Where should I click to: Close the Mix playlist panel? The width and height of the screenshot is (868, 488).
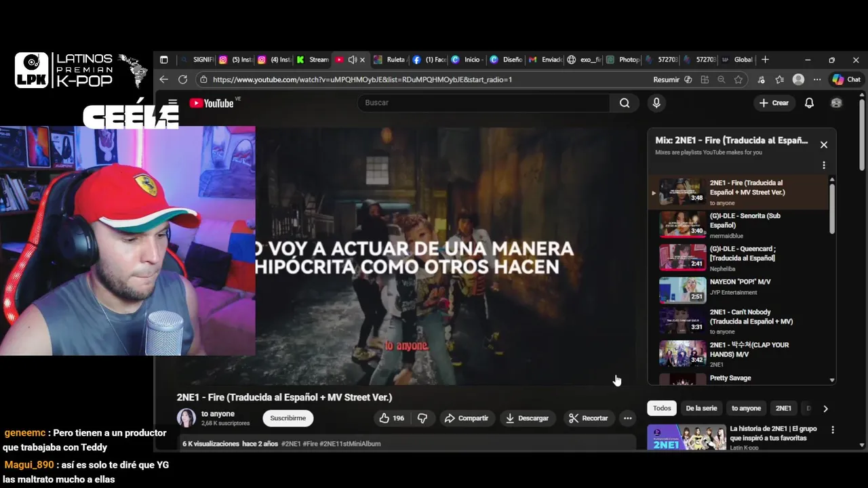point(824,144)
